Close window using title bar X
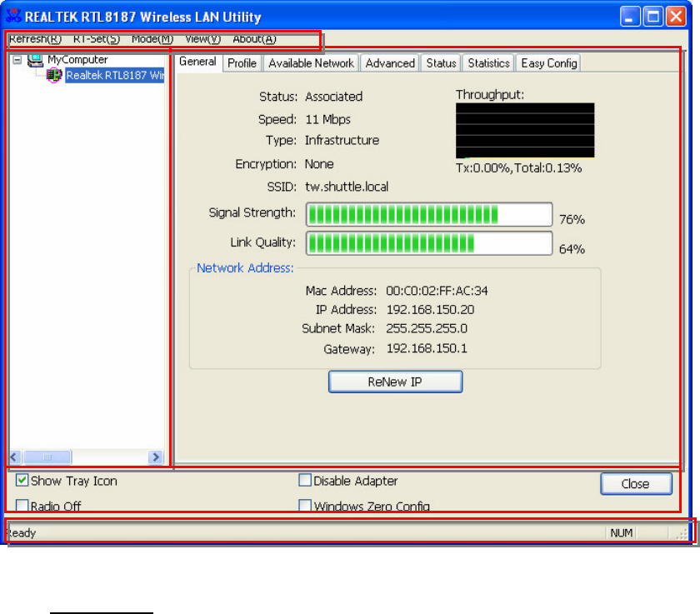700x614 pixels. click(x=677, y=17)
